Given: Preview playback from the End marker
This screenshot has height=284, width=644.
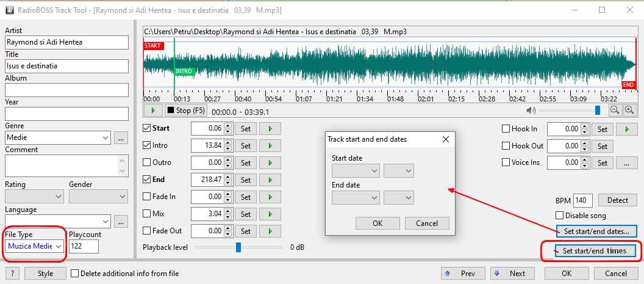Looking at the screenshot, I should pyautogui.click(x=270, y=180).
